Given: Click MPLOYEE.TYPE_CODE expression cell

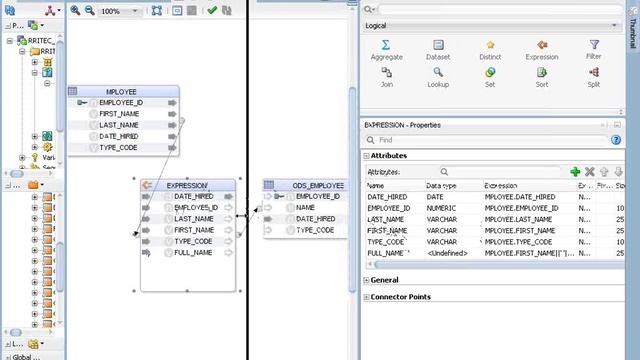Looking at the screenshot, I should pyautogui.click(x=518, y=242).
